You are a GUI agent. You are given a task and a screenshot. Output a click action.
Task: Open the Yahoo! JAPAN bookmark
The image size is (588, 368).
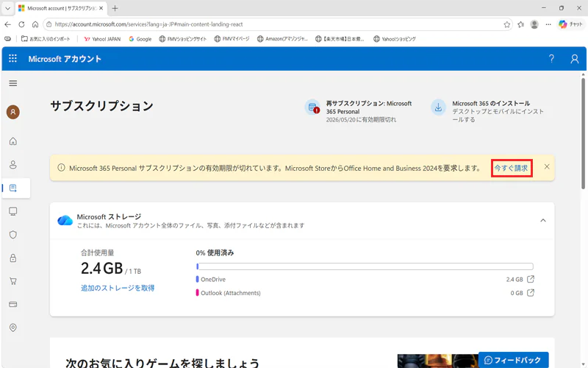tap(102, 39)
